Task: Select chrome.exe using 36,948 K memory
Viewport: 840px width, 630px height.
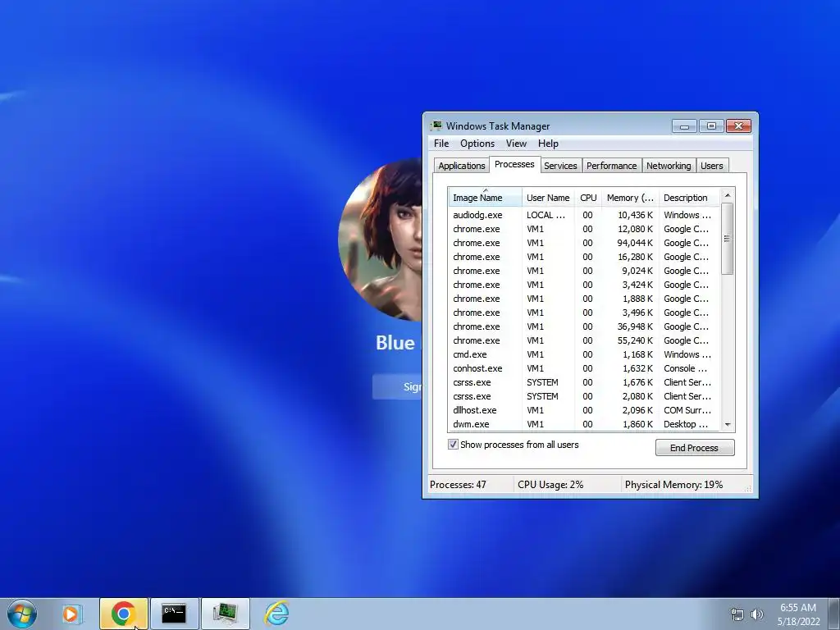Action: (584, 326)
